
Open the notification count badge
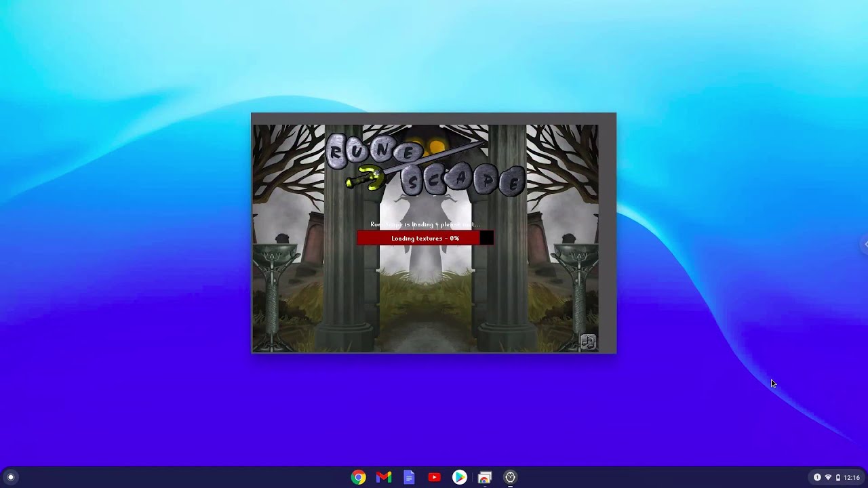[x=817, y=477]
